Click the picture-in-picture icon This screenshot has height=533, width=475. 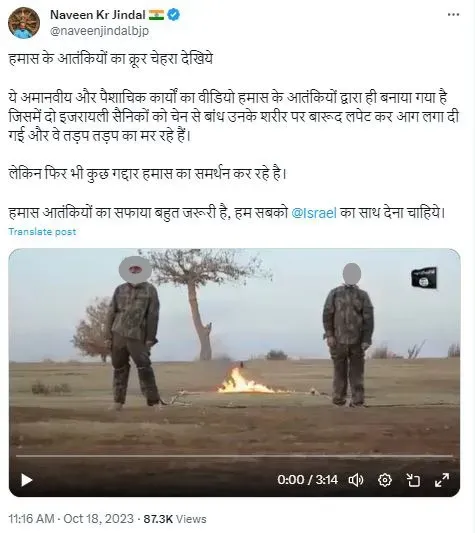pos(413,480)
